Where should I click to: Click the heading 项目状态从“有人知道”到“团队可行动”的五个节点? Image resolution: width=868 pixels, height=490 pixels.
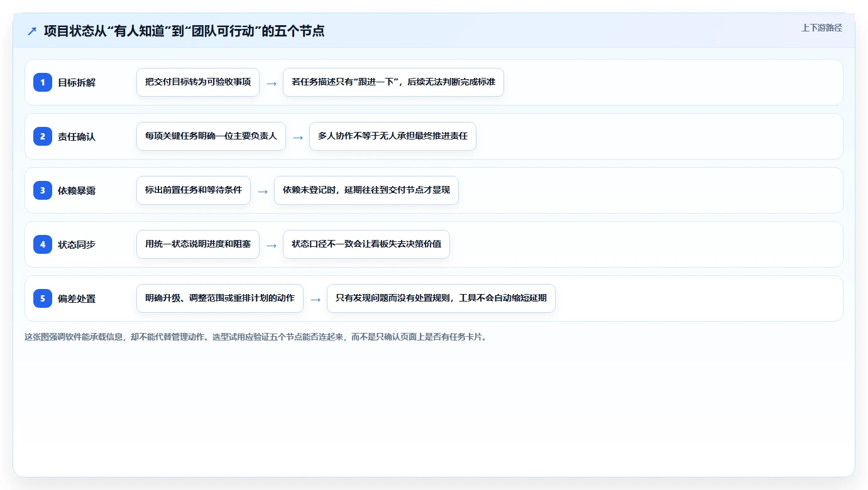click(184, 31)
